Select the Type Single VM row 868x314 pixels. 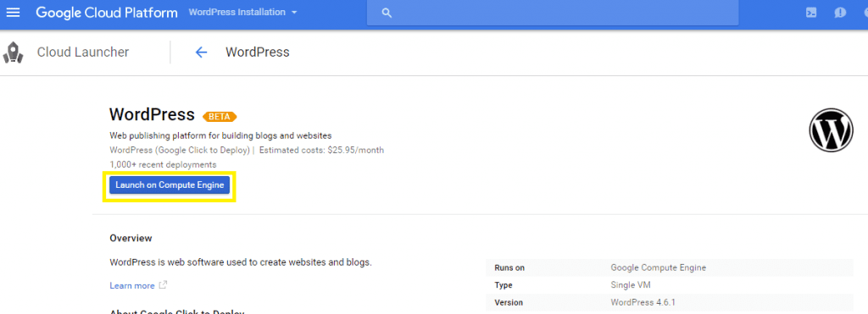670,285
